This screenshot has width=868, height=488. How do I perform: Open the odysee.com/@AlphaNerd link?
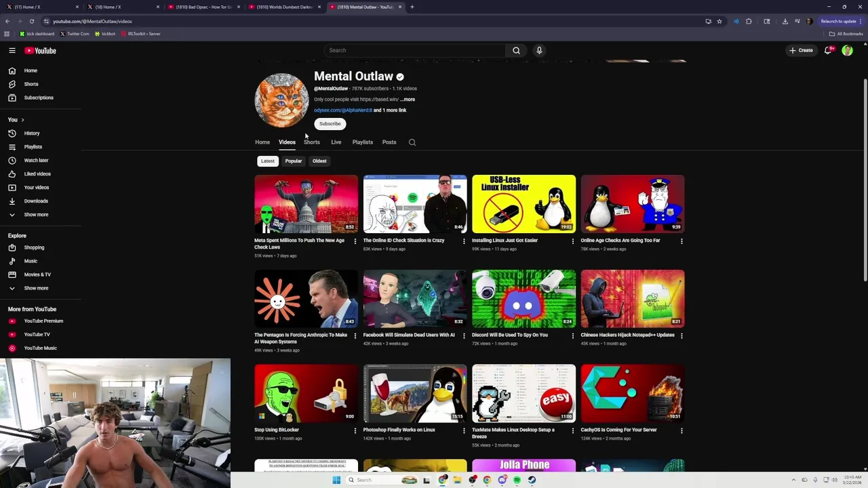tap(343, 110)
